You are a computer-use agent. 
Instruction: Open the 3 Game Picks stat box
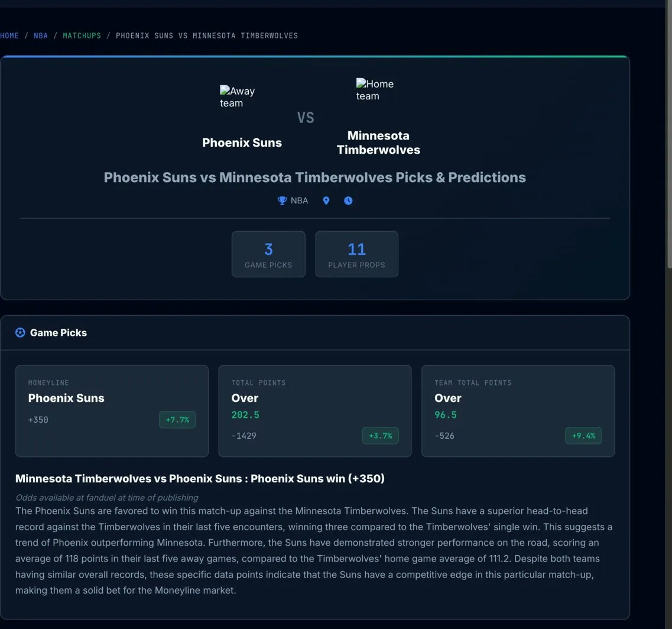[x=269, y=254]
